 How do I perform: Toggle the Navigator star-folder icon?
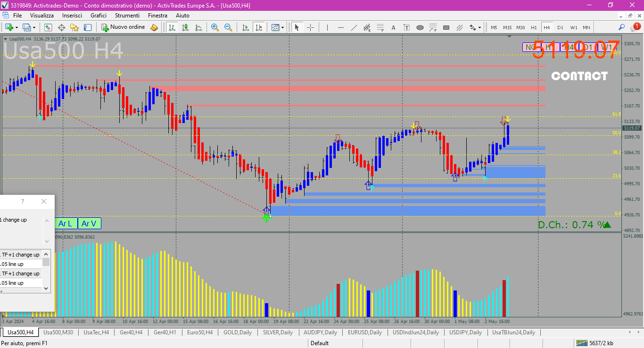click(x=74, y=27)
